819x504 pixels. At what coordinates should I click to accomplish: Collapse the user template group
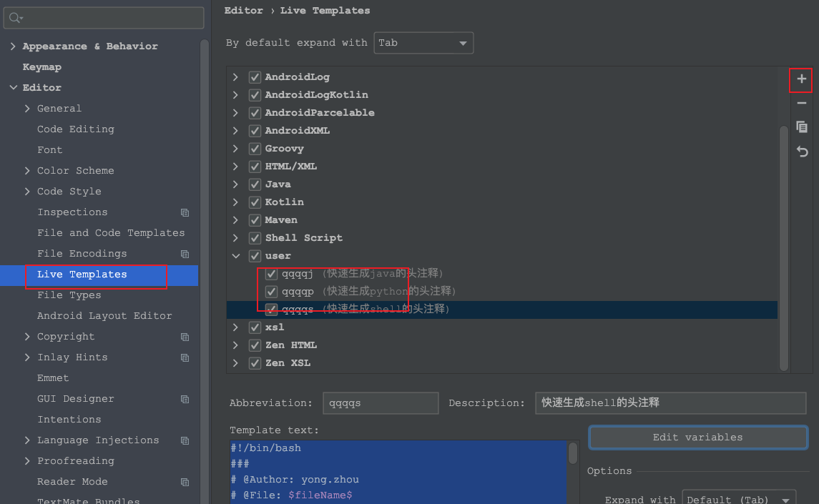[x=236, y=255]
